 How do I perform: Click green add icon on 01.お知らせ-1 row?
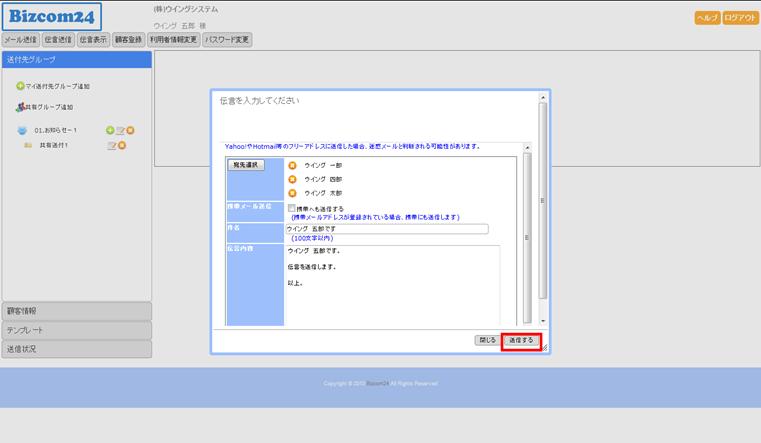(110, 131)
